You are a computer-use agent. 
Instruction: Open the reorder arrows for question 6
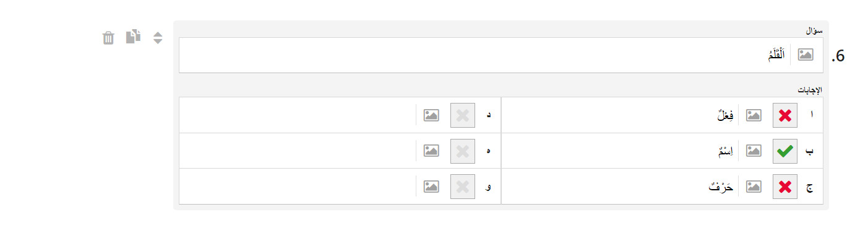pos(158,38)
